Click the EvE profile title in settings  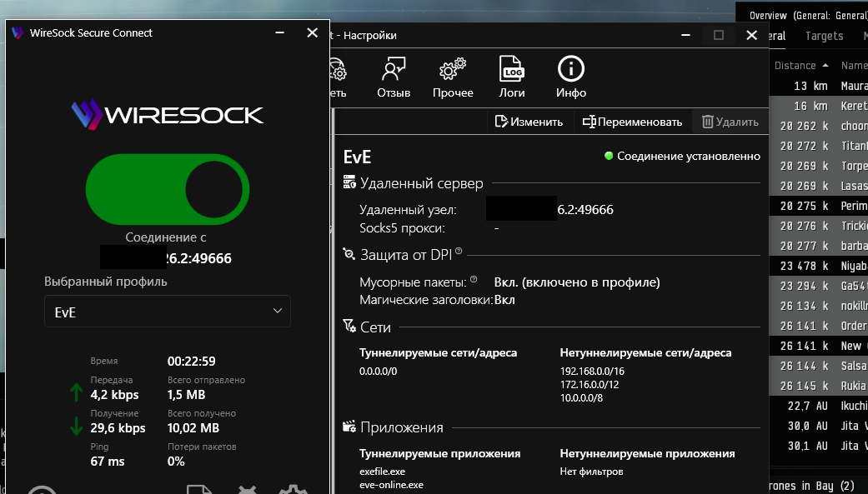pyautogui.click(x=357, y=157)
